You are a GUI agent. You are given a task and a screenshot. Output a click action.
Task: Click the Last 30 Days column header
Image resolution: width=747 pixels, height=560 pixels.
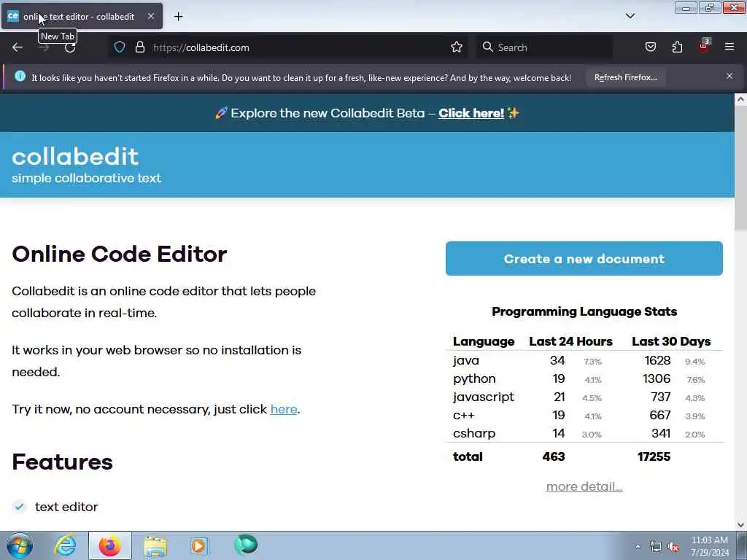671,341
